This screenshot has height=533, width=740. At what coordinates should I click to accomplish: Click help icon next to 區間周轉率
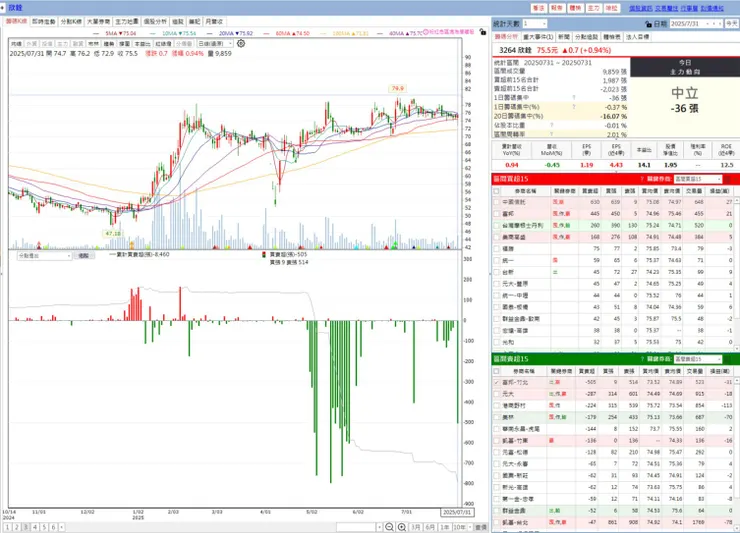551,135
